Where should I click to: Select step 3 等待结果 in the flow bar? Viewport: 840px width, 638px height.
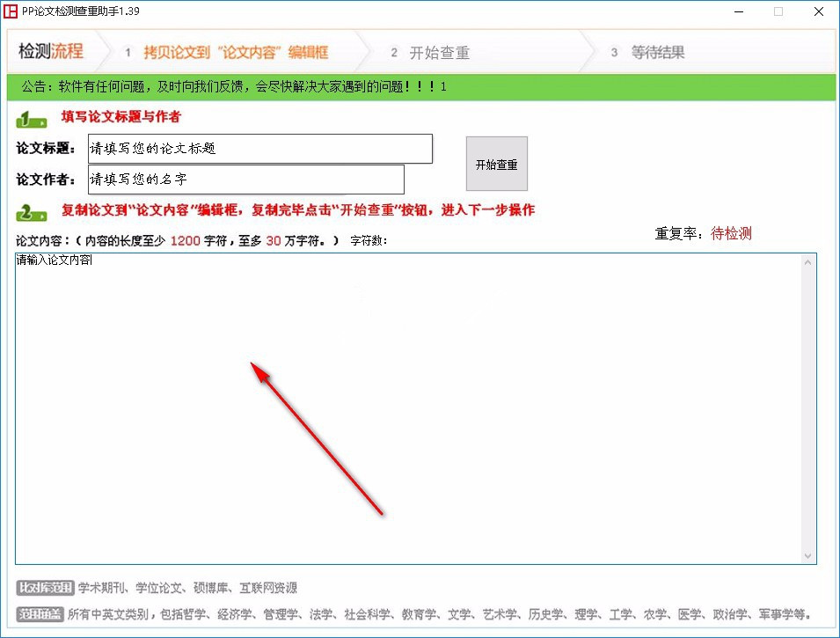tap(651, 53)
